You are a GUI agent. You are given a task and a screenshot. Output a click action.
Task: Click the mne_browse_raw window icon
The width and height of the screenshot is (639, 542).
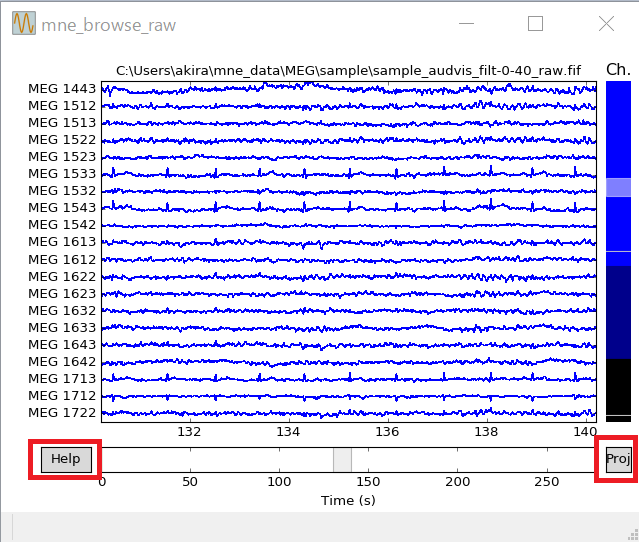pos(24,24)
